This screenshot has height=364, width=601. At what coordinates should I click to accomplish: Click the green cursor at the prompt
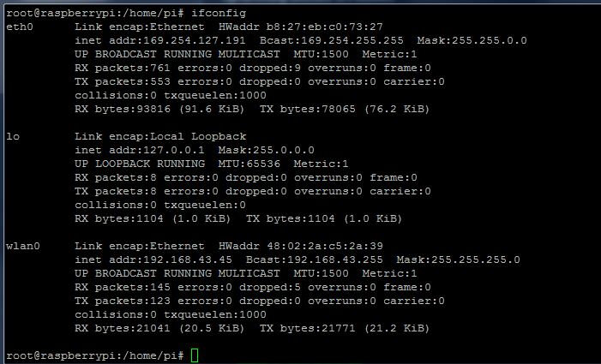click(195, 355)
